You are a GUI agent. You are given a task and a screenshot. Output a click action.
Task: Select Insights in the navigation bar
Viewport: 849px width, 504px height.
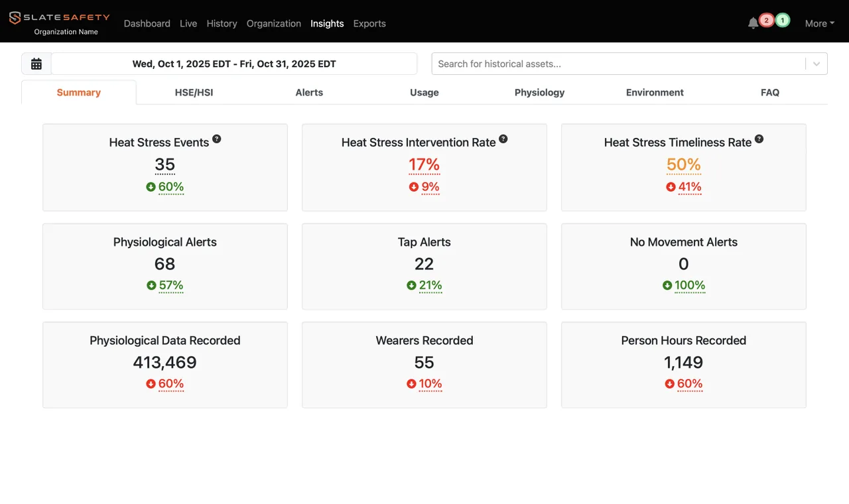pos(327,23)
